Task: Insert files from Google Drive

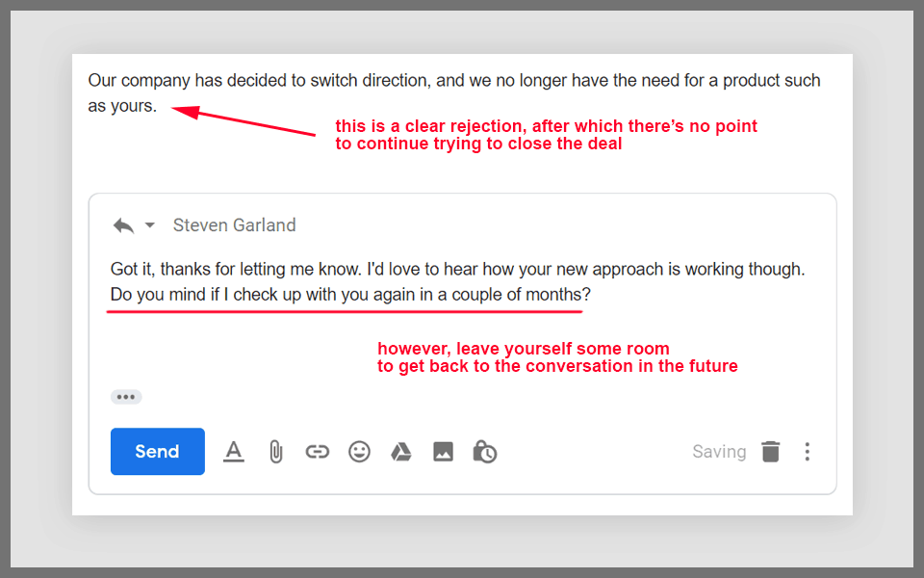Action: [400, 452]
